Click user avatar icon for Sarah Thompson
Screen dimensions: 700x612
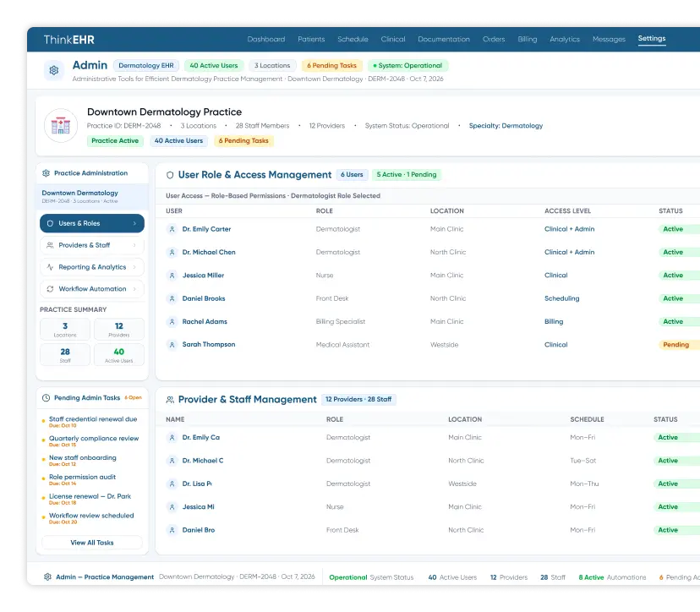coord(172,345)
